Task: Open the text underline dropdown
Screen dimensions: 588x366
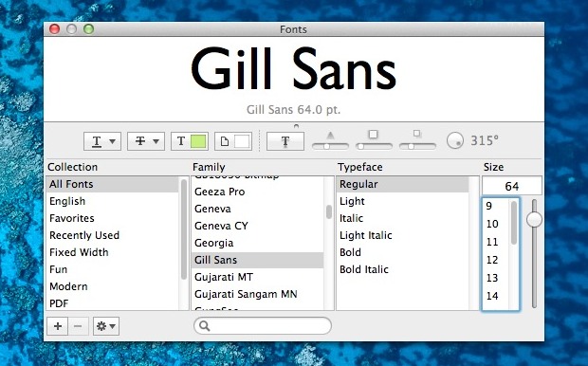Action: pos(102,141)
